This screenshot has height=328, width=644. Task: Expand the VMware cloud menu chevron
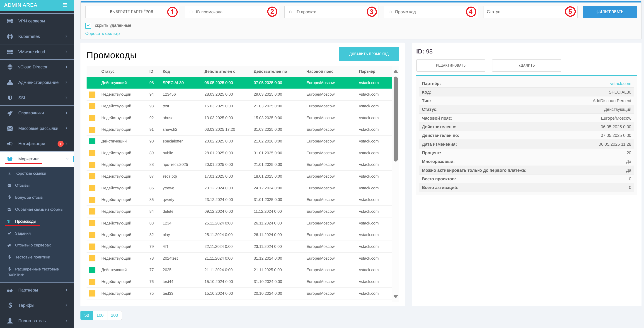66,52
